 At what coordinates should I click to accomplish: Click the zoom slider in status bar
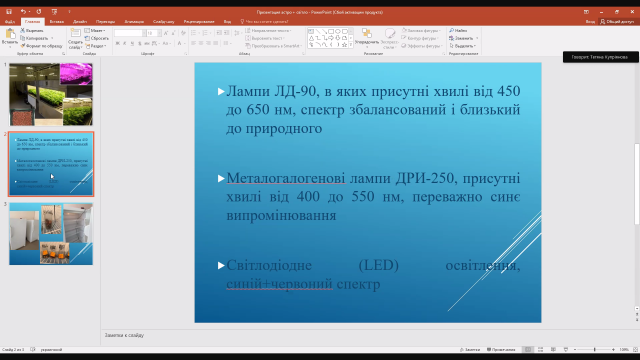click(x=594, y=350)
